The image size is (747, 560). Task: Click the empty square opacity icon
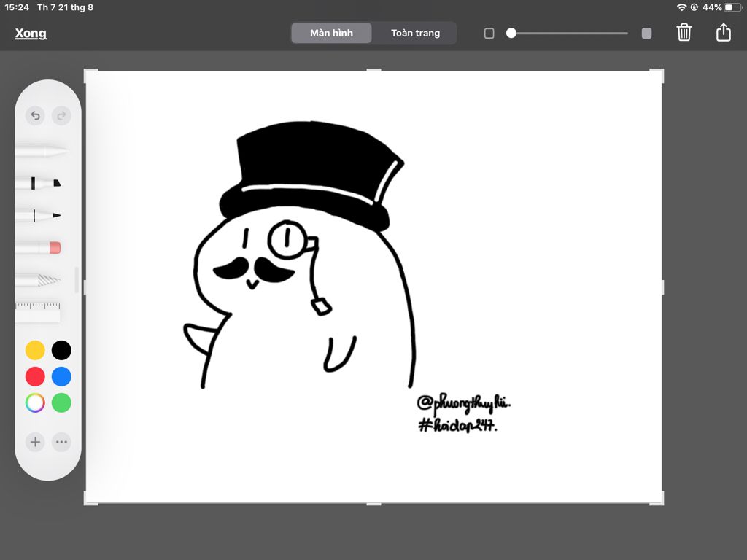click(489, 33)
